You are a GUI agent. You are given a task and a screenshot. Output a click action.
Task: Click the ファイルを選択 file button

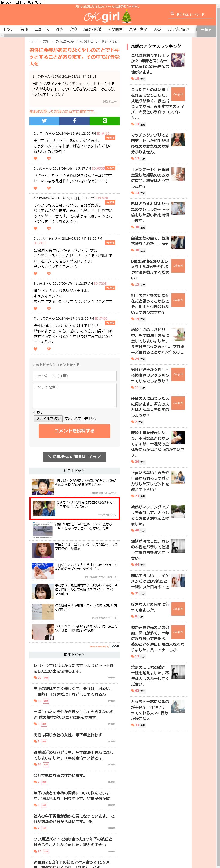(x=48, y=419)
